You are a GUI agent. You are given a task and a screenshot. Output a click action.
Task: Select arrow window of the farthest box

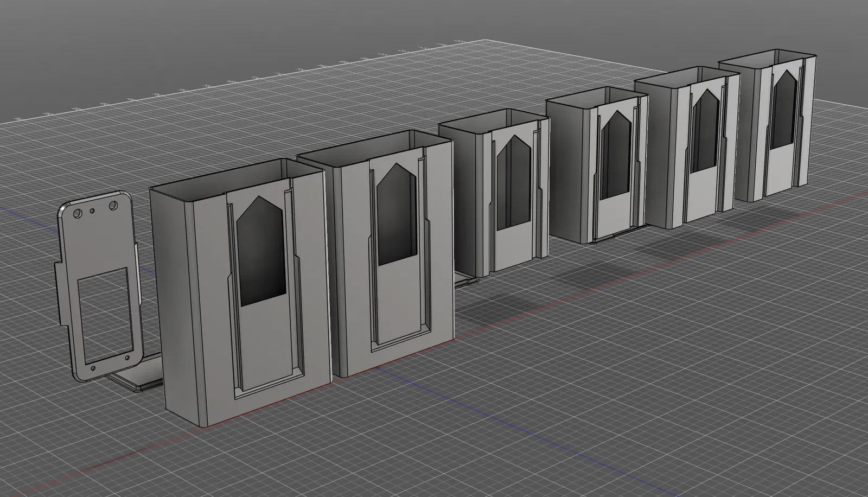[x=785, y=111]
